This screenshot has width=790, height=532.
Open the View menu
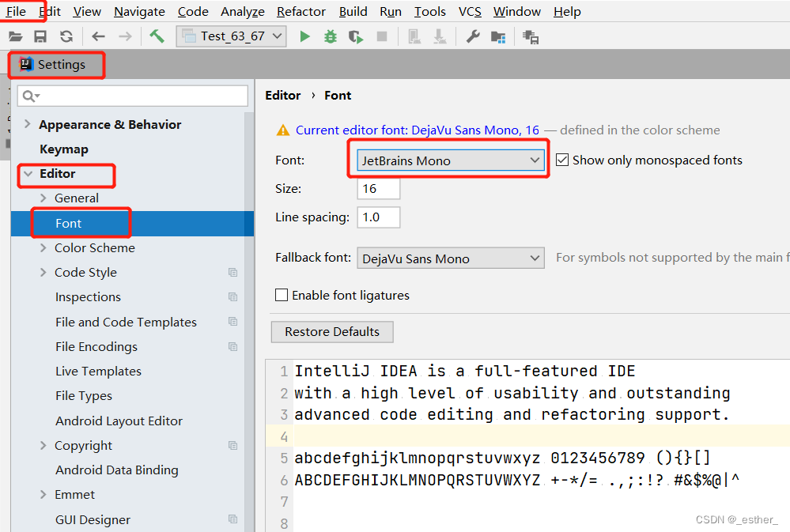point(87,11)
